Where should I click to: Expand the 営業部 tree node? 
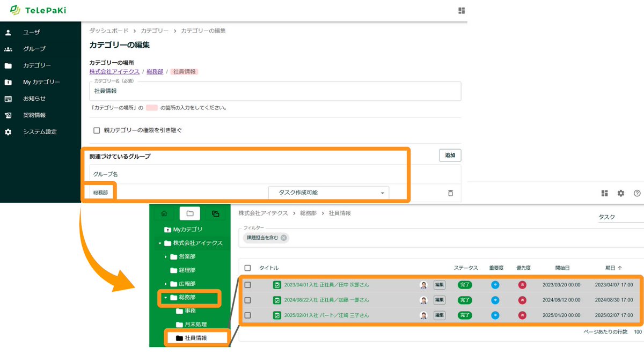[x=165, y=257]
